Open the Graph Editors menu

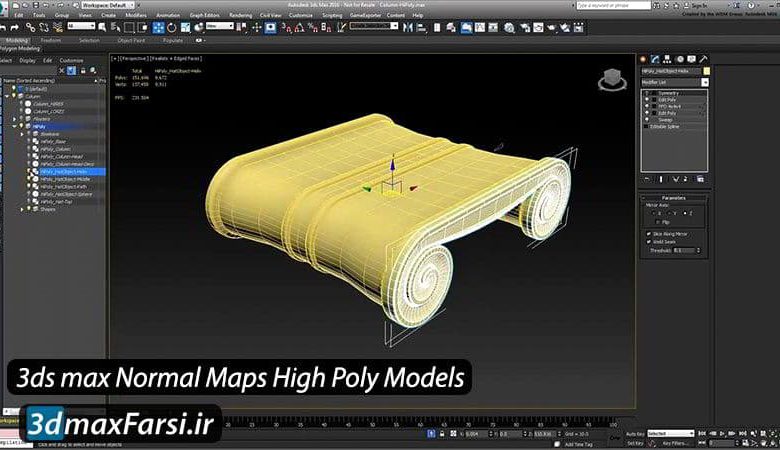coord(204,15)
